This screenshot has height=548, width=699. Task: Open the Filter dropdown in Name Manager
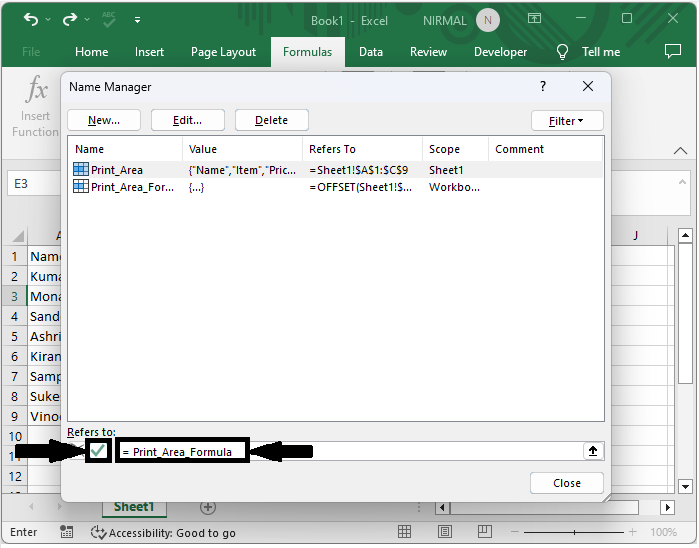pos(567,121)
